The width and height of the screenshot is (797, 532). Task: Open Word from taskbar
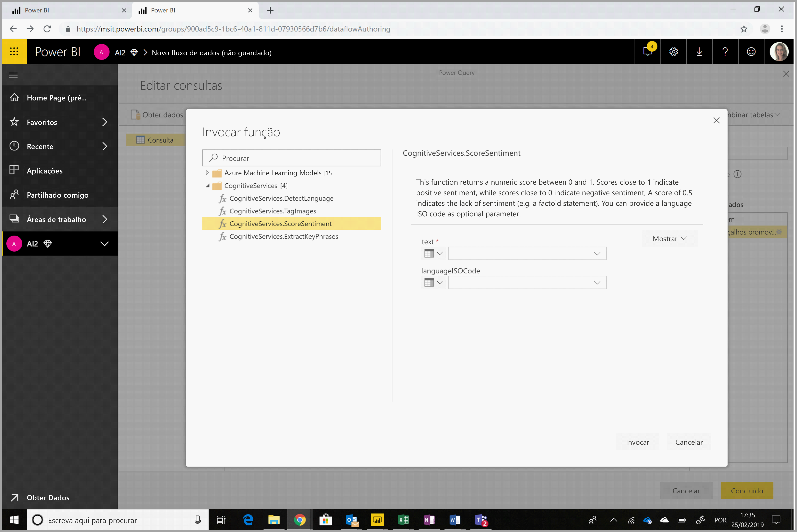[x=455, y=520]
